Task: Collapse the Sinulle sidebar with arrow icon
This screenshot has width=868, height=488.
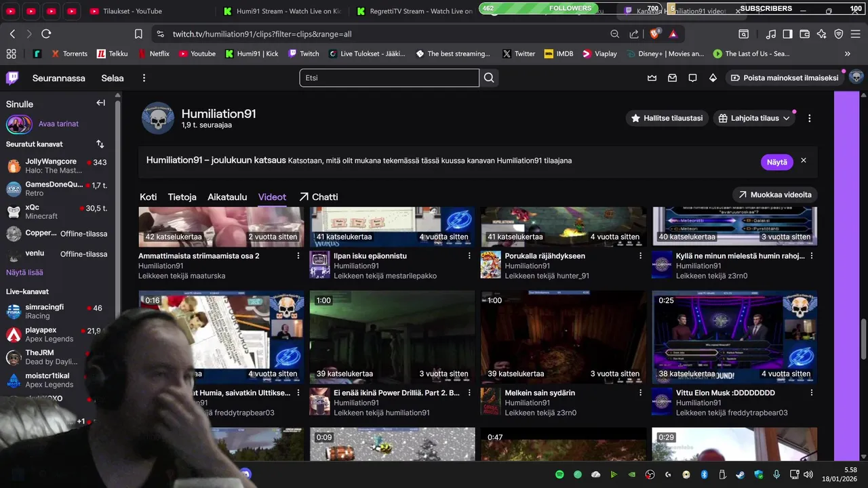Action: [100, 103]
